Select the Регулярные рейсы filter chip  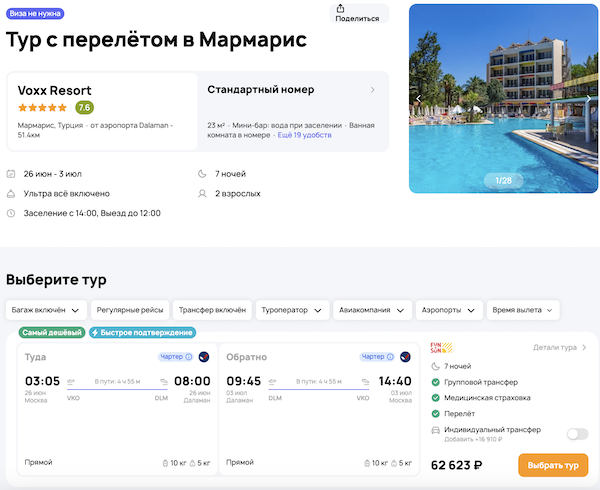click(x=131, y=310)
